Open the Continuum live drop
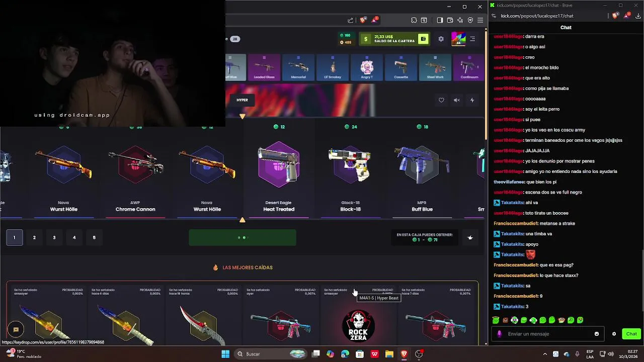 (x=469, y=67)
